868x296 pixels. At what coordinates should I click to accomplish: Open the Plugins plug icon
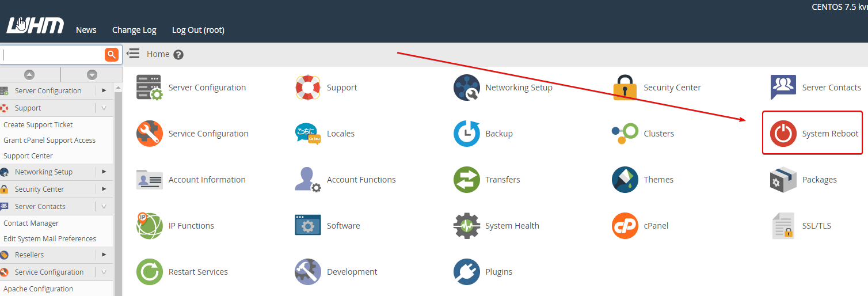[x=466, y=272]
